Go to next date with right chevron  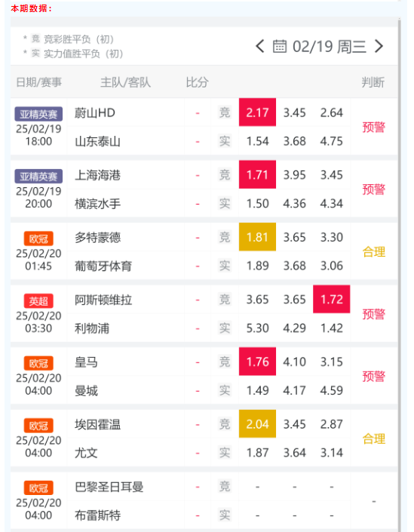(379, 46)
